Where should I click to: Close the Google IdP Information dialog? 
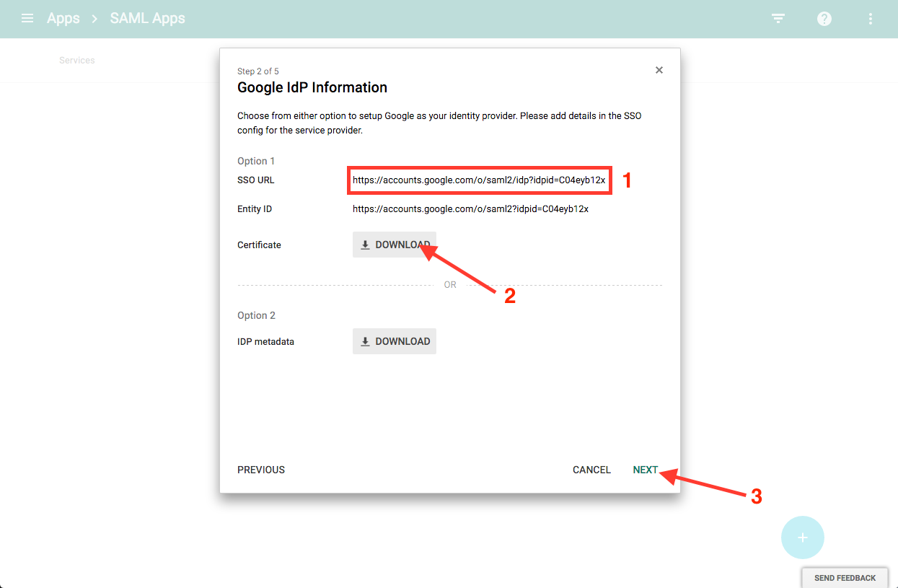pyautogui.click(x=659, y=70)
